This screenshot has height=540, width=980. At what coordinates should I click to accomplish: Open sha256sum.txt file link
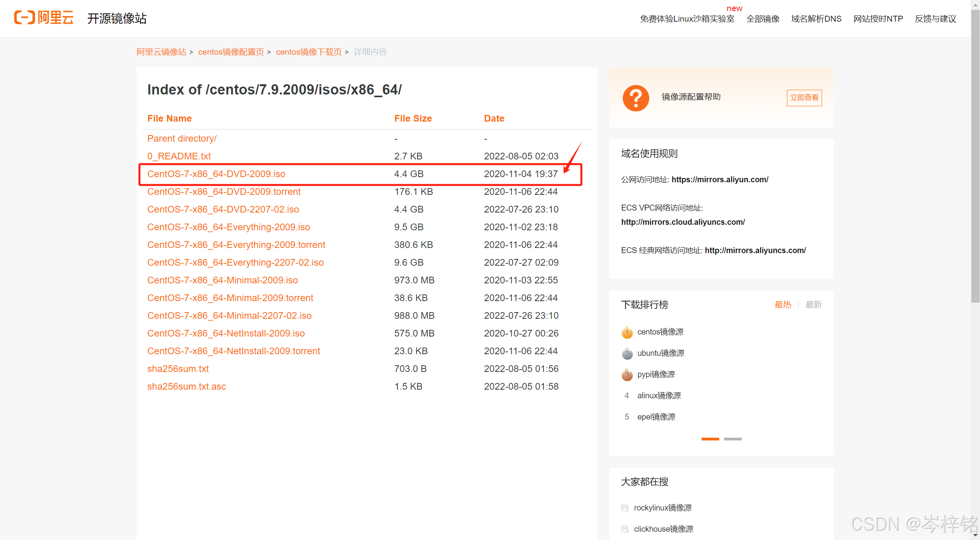pyautogui.click(x=178, y=369)
